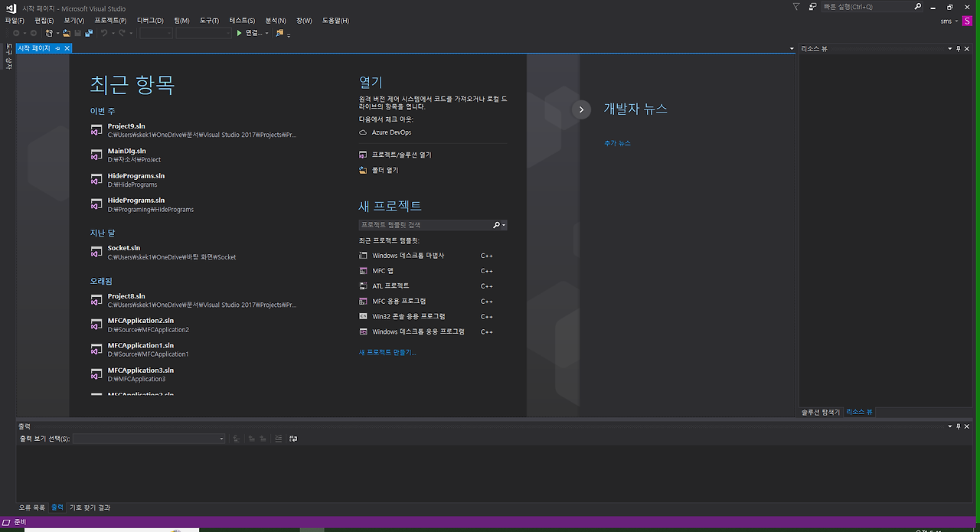Open the 프로젝트(P) menu

click(x=110, y=21)
